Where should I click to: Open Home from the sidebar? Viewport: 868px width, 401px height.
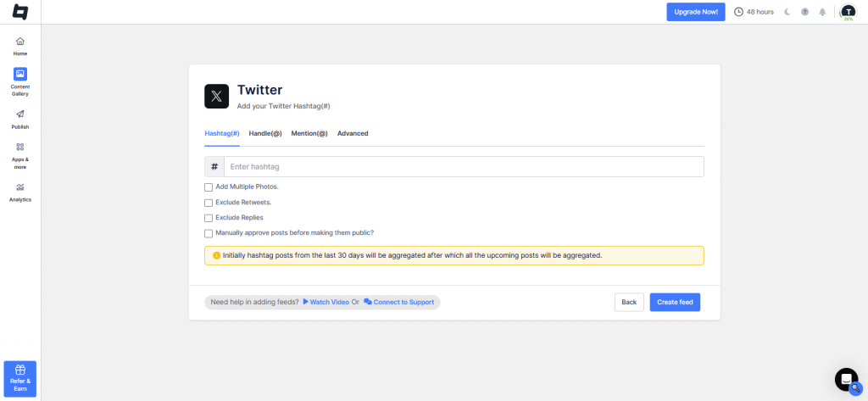click(20, 46)
